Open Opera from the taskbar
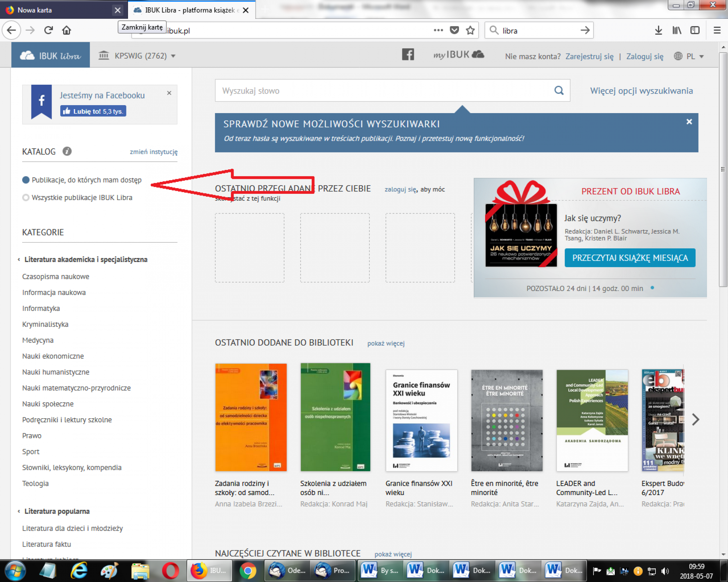Screen dimensions: 728x582 pyautogui.click(x=170, y=571)
